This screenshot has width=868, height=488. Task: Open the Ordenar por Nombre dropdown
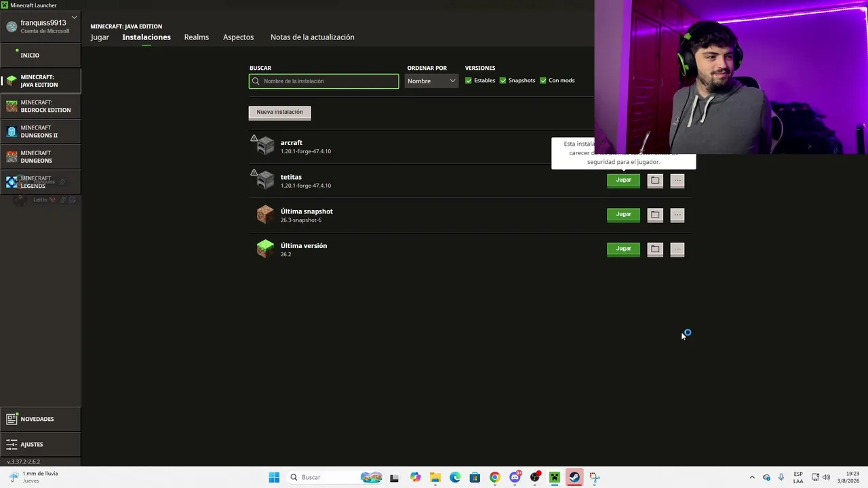point(432,81)
